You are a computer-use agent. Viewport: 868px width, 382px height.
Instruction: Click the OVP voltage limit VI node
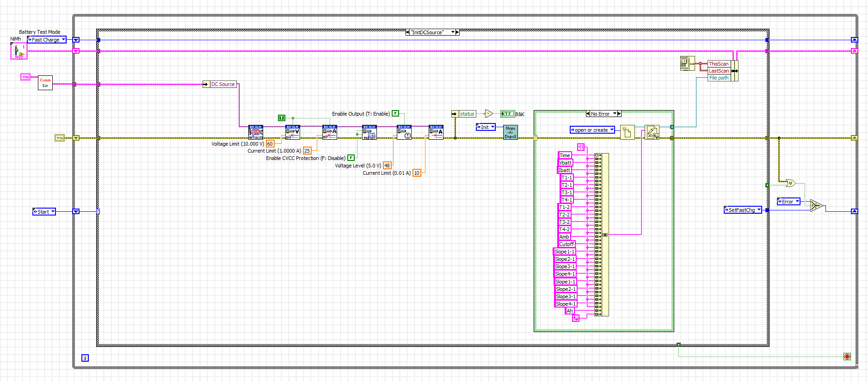[292, 132]
